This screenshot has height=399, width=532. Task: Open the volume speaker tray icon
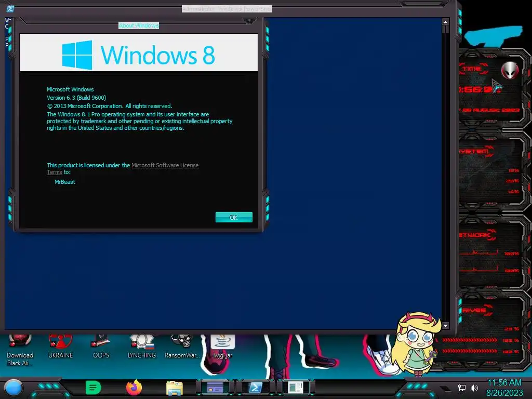tap(474, 388)
